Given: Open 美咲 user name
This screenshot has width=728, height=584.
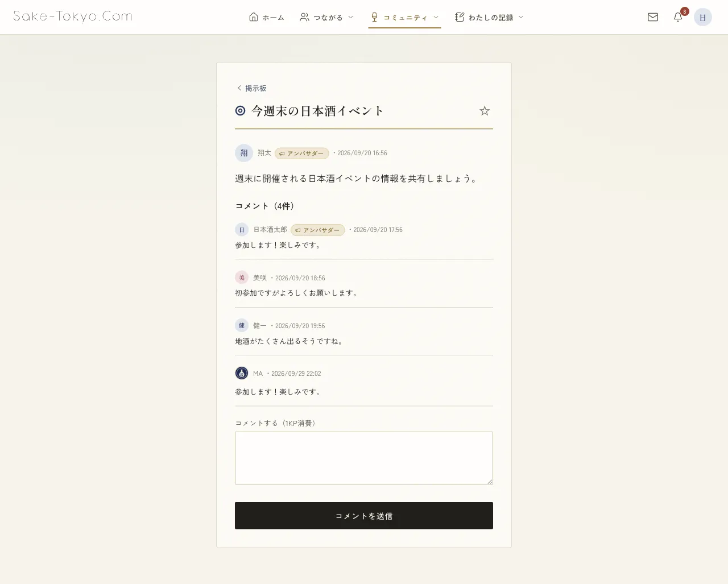Looking at the screenshot, I should point(260,277).
